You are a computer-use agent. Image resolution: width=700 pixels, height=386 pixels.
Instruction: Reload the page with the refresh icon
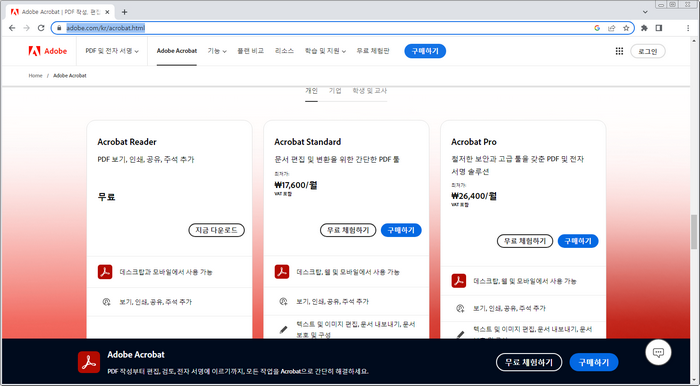pyautogui.click(x=41, y=28)
